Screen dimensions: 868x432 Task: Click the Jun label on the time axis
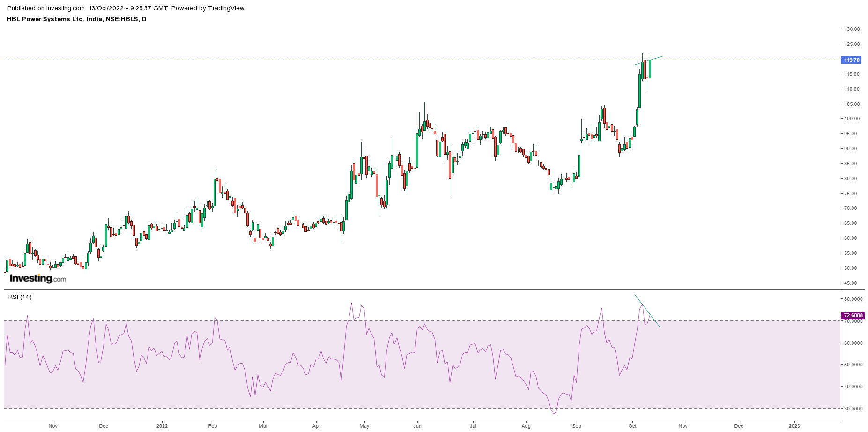click(417, 426)
